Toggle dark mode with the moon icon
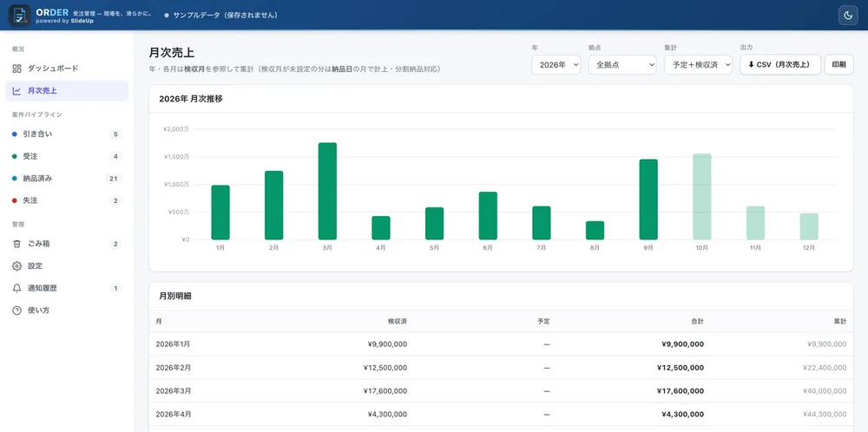868x432 pixels. click(847, 15)
